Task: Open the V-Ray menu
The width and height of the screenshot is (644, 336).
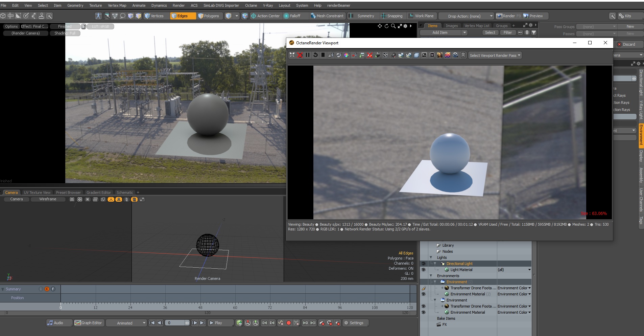Action: (x=268, y=5)
